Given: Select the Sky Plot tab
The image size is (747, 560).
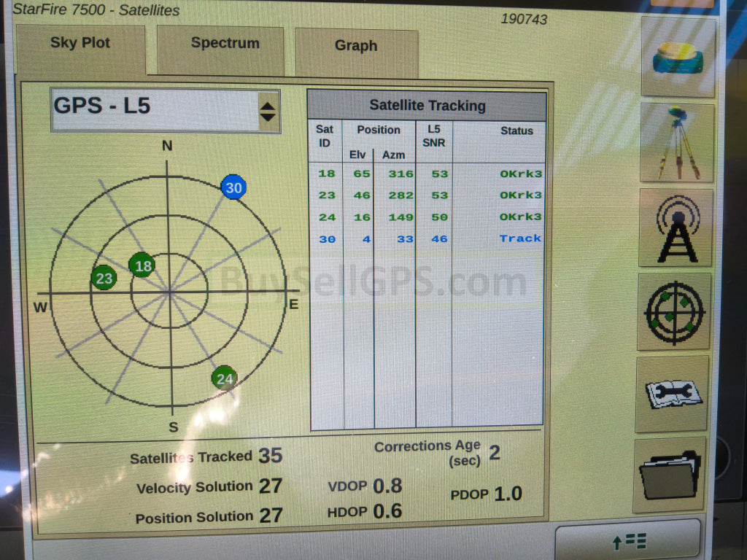Looking at the screenshot, I should coord(80,43).
